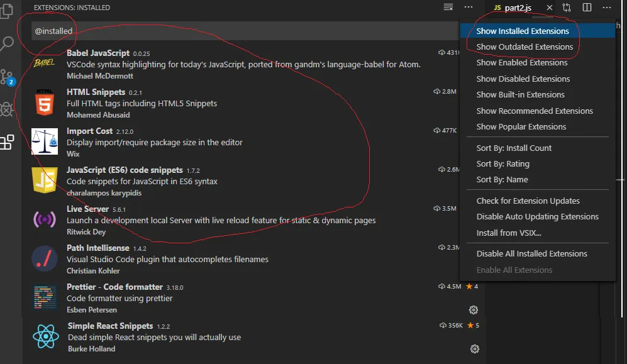Viewport: 627px width, 364px height.
Task: Click the EXTENSIONS: INSTALLED panel title
Action: pyautogui.click(x=72, y=8)
